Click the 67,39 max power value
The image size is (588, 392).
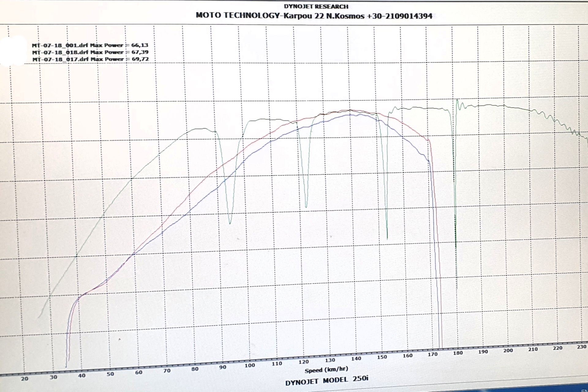[140, 52]
